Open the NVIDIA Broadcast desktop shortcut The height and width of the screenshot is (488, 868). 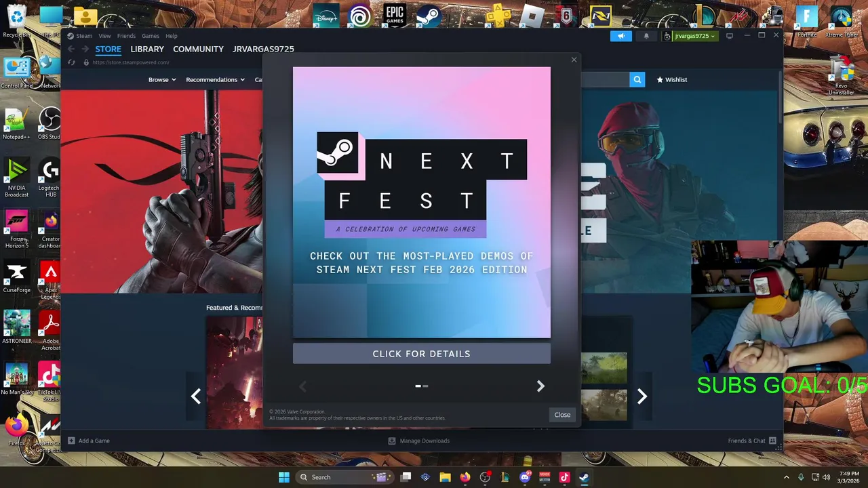tap(16, 178)
